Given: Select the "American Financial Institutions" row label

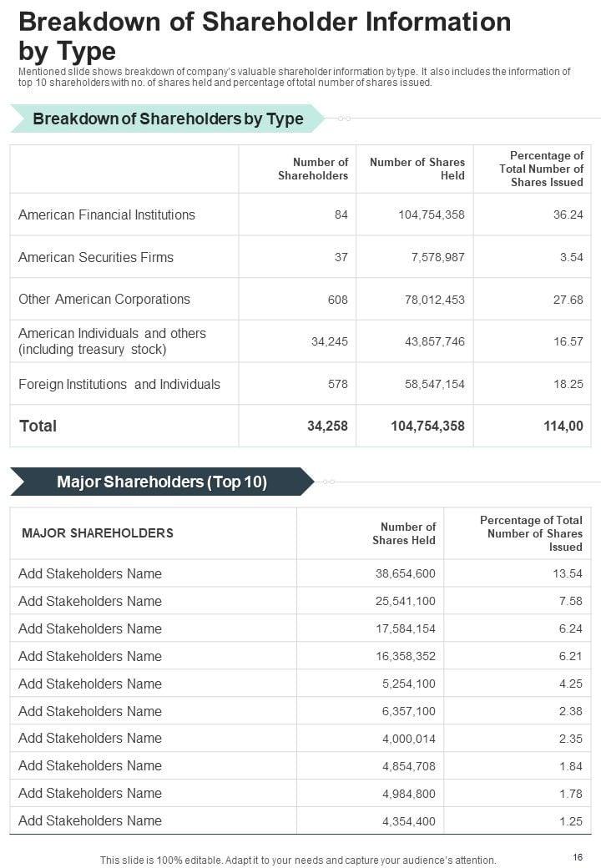Looking at the screenshot, I should pyautogui.click(x=107, y=214).
